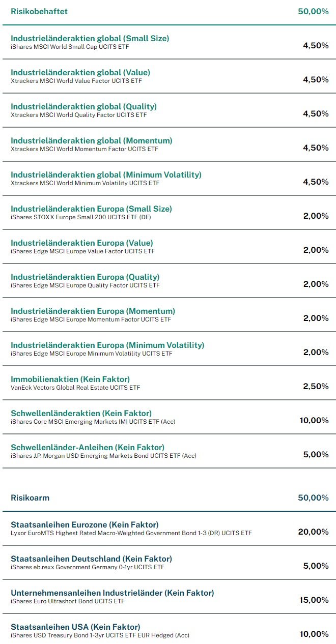Open Staatsanleihen Eurozone (Kein Faktor) entry
The width and height of the screenshot is (336, 644).
[85, 524]
